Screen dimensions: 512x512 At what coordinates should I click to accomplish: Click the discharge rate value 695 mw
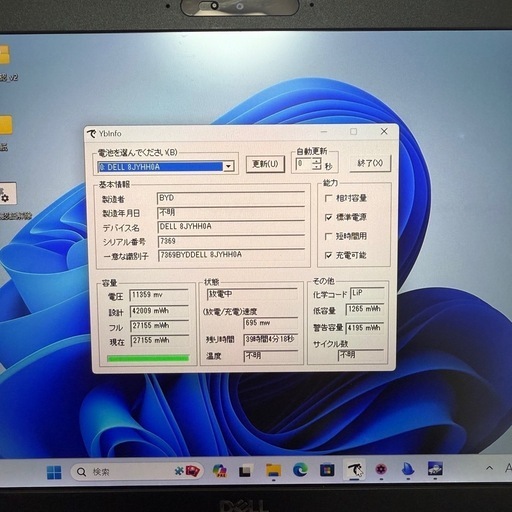pyautogui.click(x=270, y=323)
